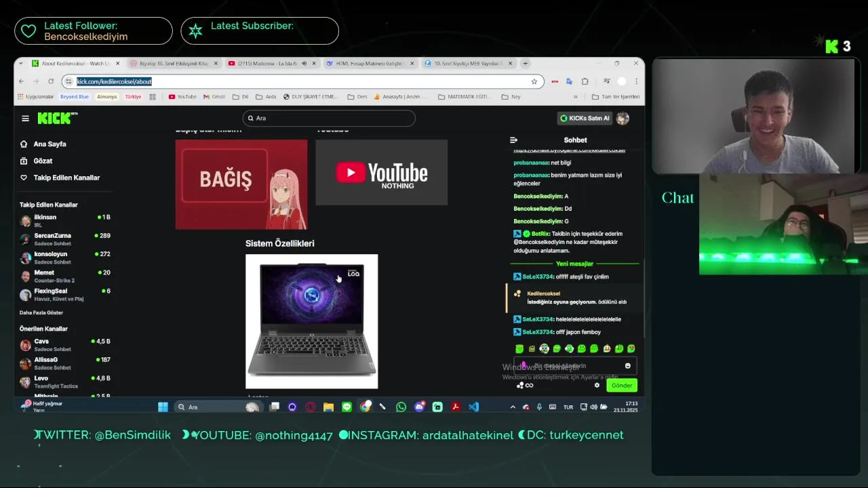Open Chrome's three-dot menu

point(636,81)
